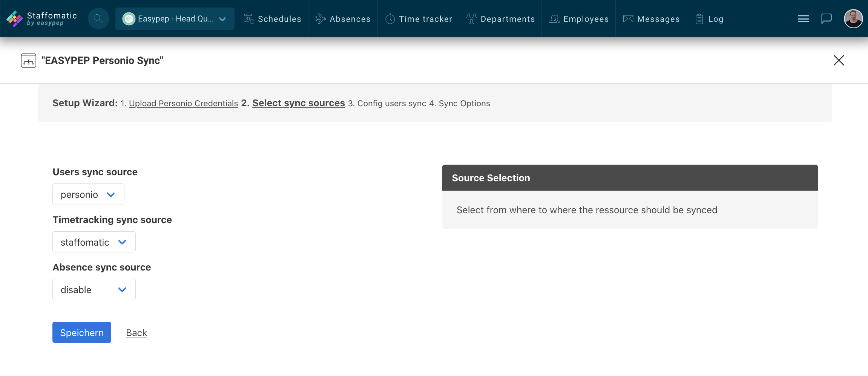Open the search magnifier icon

[98, 19]
